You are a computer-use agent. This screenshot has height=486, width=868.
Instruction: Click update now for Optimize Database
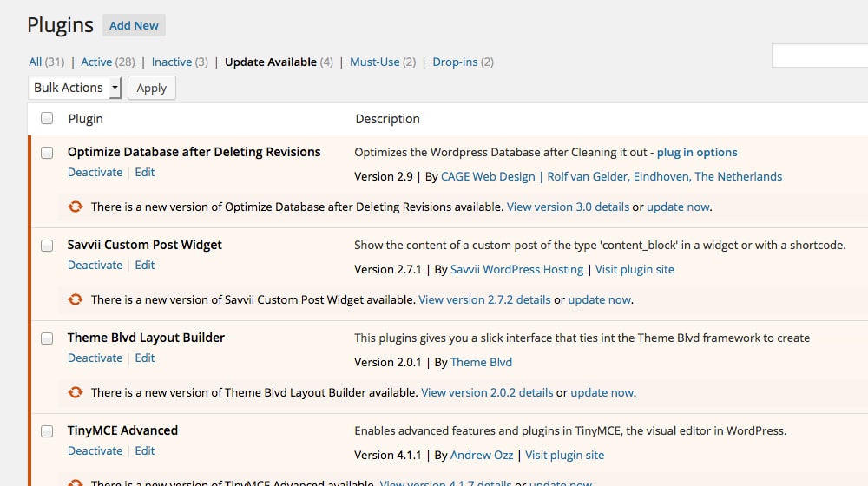[x=678, y=207]
